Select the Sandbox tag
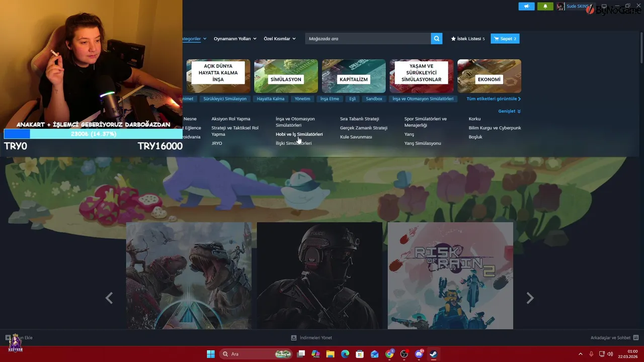Screen dimensions: 644x362 [x=374, y=99]
